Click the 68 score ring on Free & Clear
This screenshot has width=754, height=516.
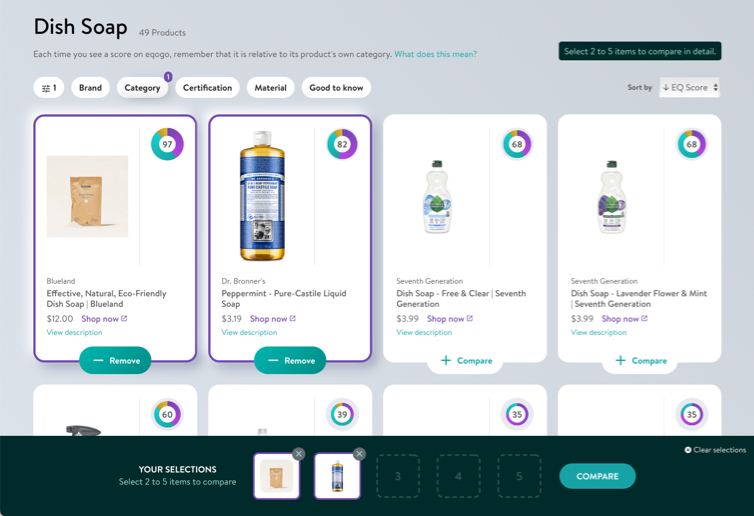point(517,144)
